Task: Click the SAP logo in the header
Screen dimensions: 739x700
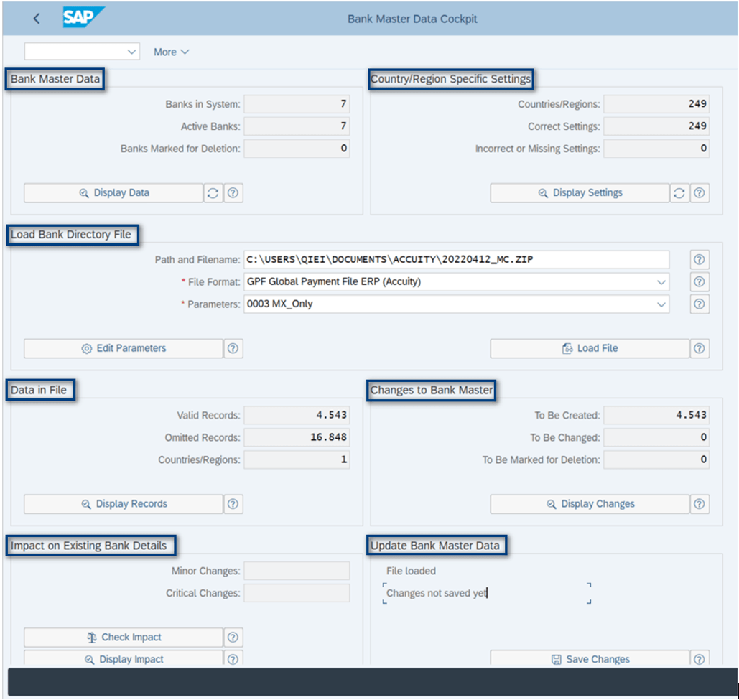Action: (81, 19)
